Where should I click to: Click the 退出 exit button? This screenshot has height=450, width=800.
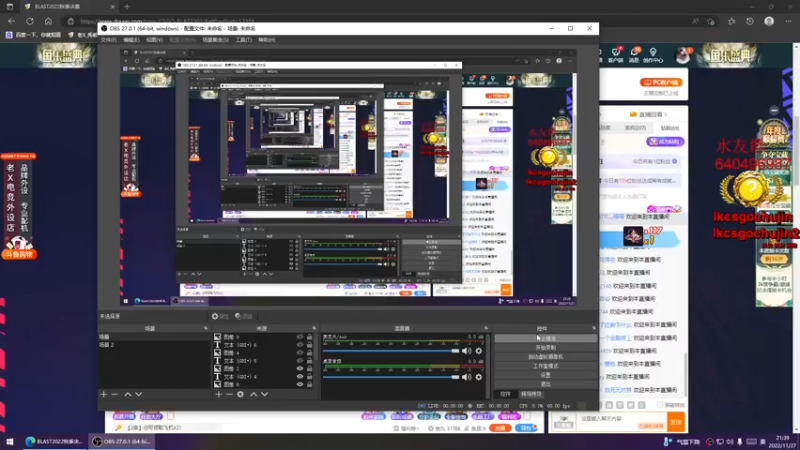[545, 384]
